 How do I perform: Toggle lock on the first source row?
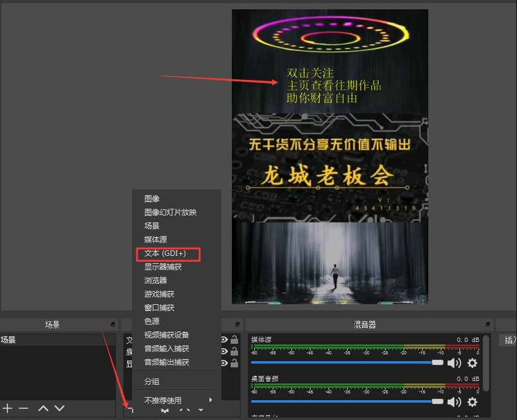(234, 339)
